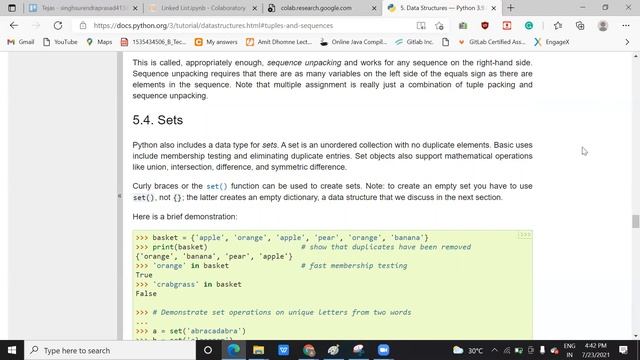Open Microsoft Edge from the taskbar
The width and height of the screenshot is (640, 360).
(x=233, y=350)
